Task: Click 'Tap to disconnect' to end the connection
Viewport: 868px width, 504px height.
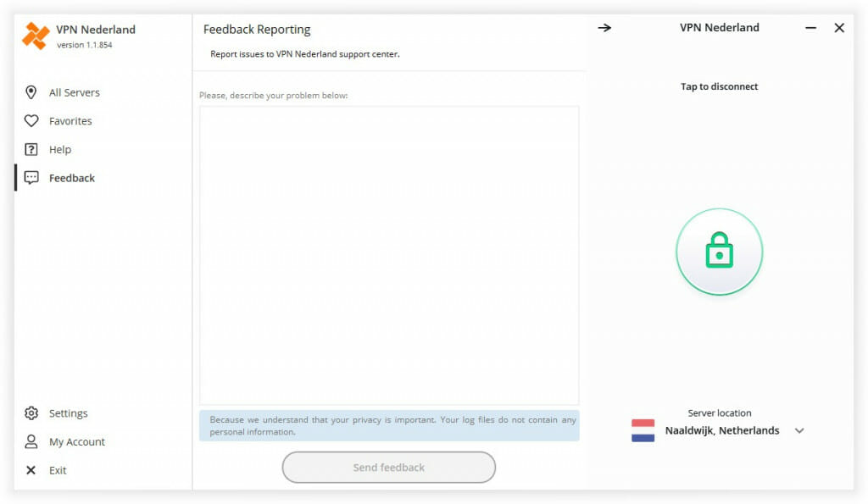Action: pyautogui.click(x=719, y=86)
